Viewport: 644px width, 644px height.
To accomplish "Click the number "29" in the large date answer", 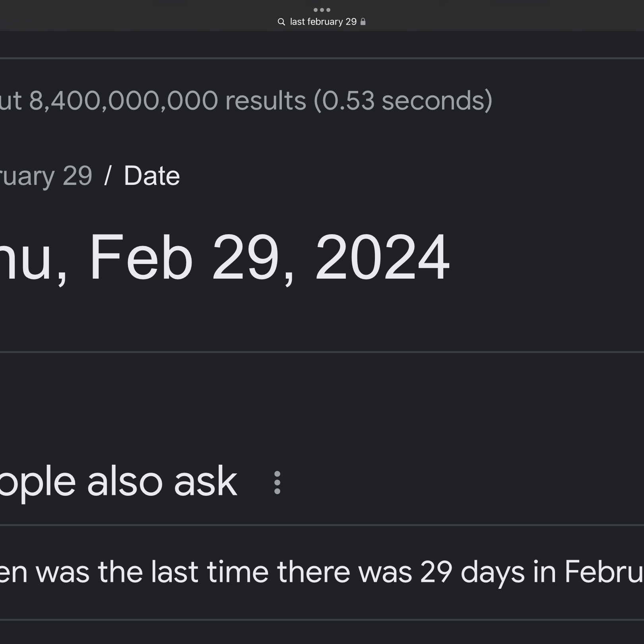I will point(245,257).
